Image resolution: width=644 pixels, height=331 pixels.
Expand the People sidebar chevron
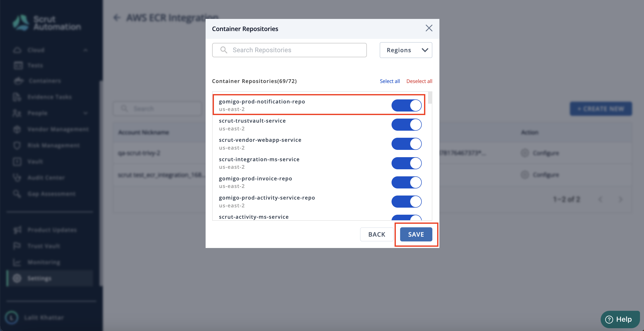[86, 113]
